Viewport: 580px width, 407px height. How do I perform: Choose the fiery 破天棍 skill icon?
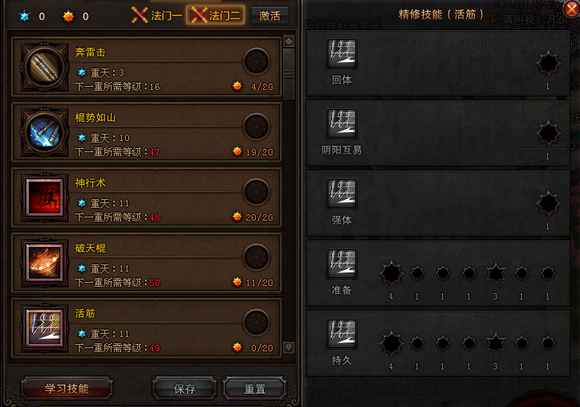45,263
